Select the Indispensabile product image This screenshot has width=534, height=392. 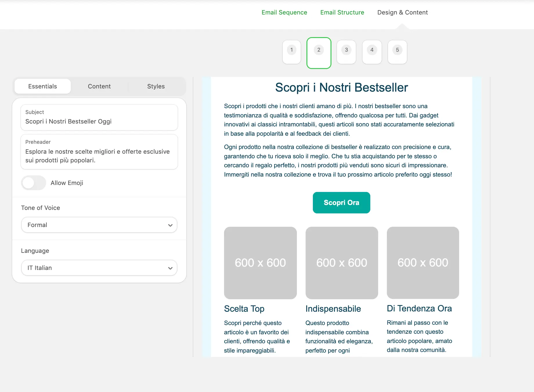coord(341,263)
